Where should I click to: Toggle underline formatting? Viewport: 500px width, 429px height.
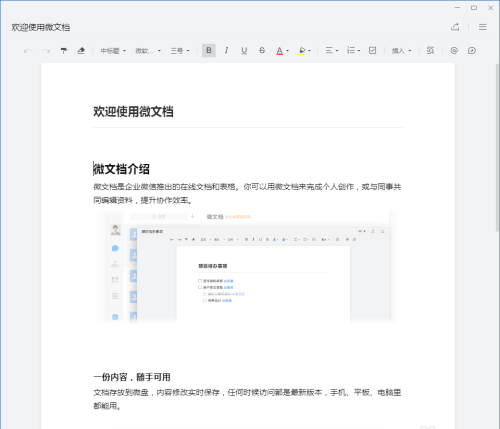(244, 50)
